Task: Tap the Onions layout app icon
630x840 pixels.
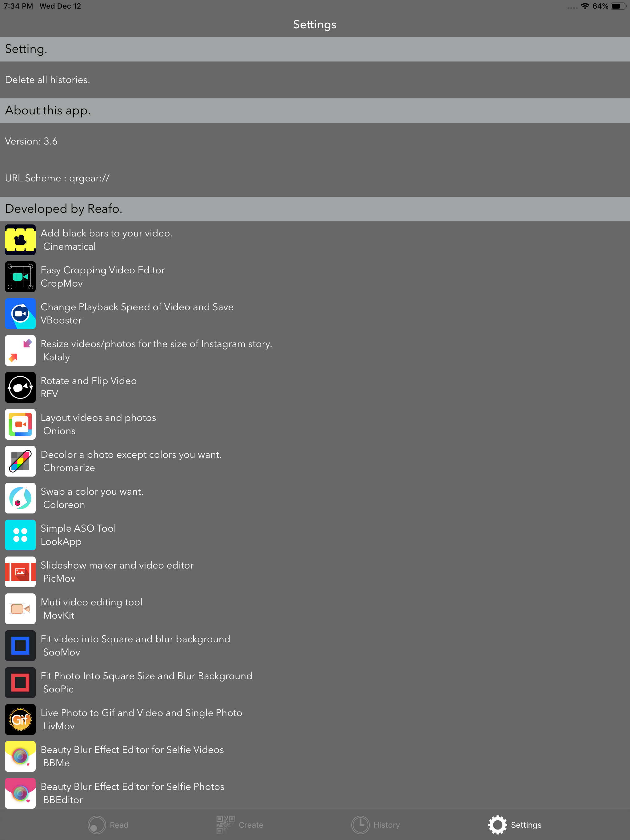Action: click(20, 424)
